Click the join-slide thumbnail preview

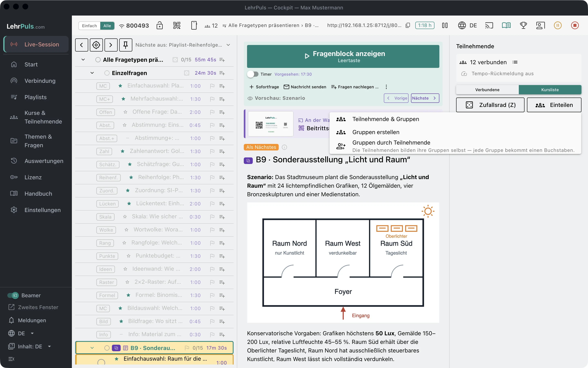271,124
